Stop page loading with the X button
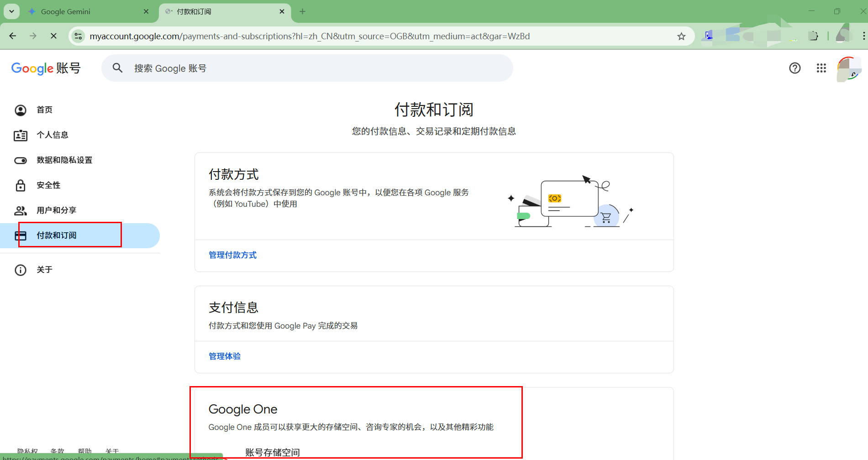 pos(53,36)
